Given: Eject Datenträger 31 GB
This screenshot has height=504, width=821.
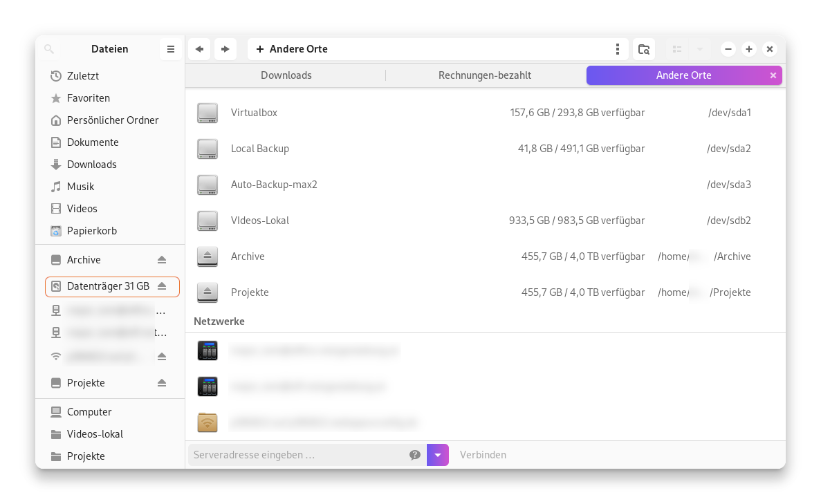Looking at the screenshot, I should click(x=162, y=286).
